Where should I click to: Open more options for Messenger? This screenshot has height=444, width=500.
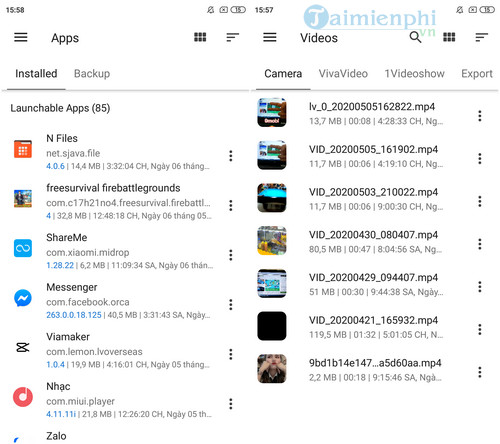pos(231,305)
